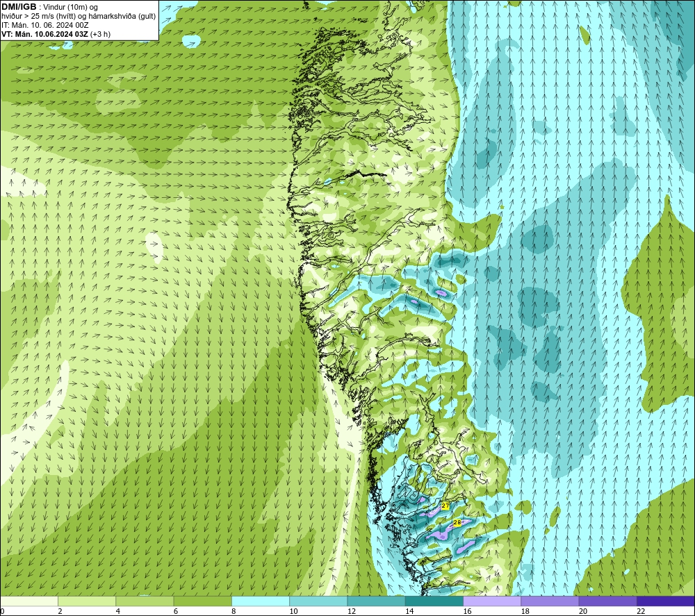This screenshot has width=695, height=616.
Task: Click scale number 14 on the legend
Action: click(x=409, y=611)
